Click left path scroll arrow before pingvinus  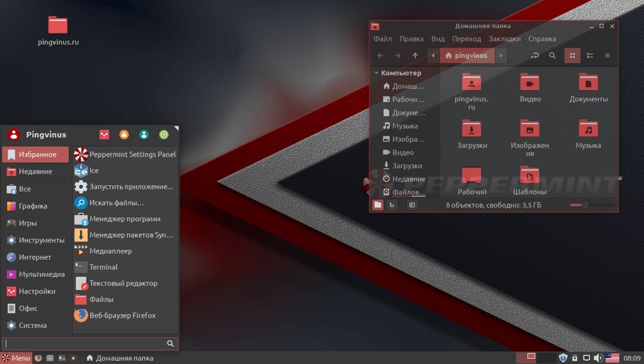coord(433,55)
